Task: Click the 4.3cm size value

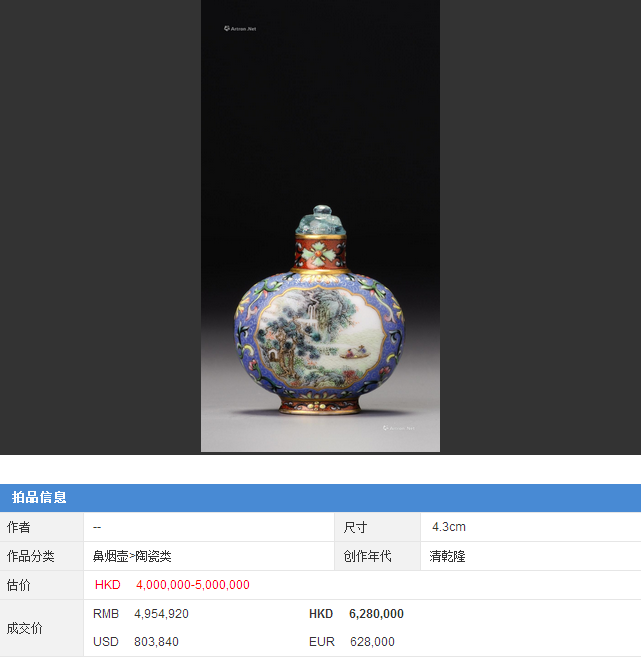Action: point(449,527)
